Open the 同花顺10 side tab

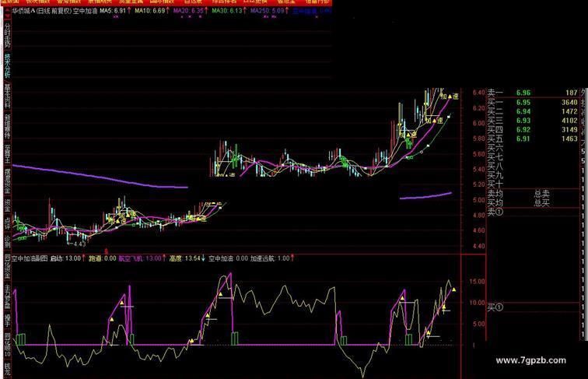[7, 346]
